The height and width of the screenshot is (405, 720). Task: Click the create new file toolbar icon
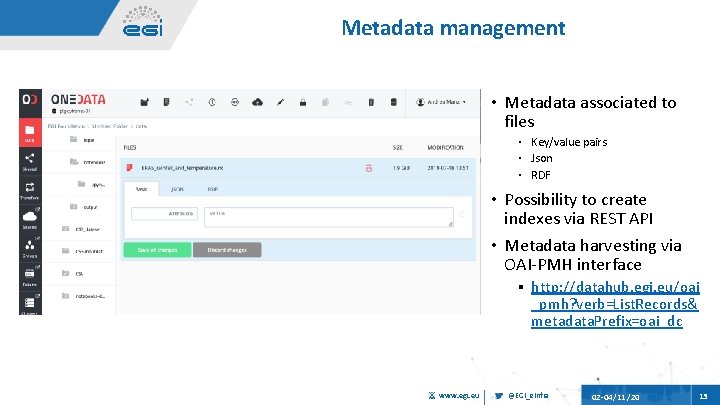point(166,102)
